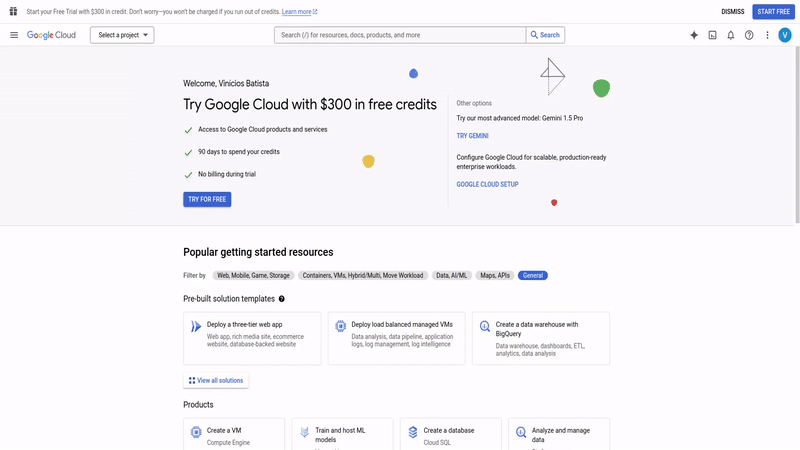Expand the Select a project dropdown

click(x=122, y=35)
